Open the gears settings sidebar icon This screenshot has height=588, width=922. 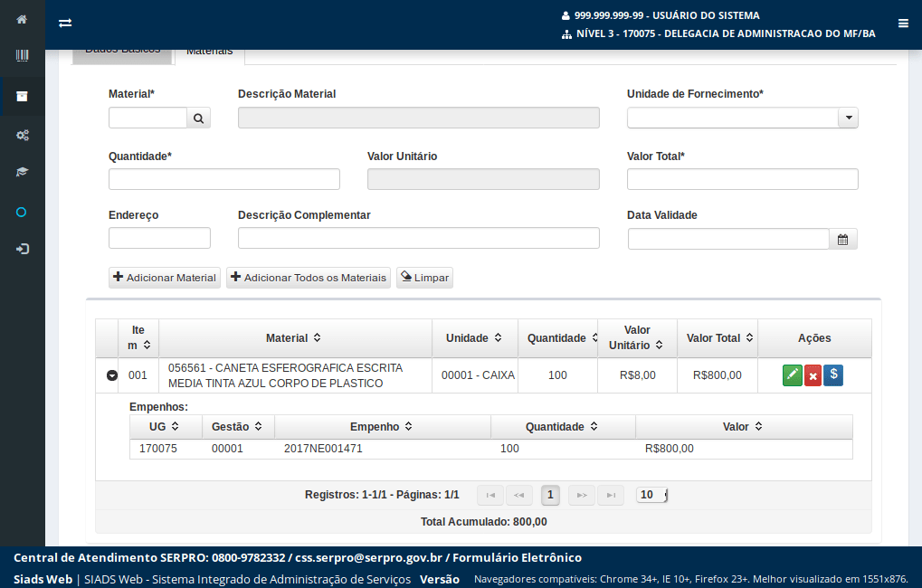coord(23,136)
